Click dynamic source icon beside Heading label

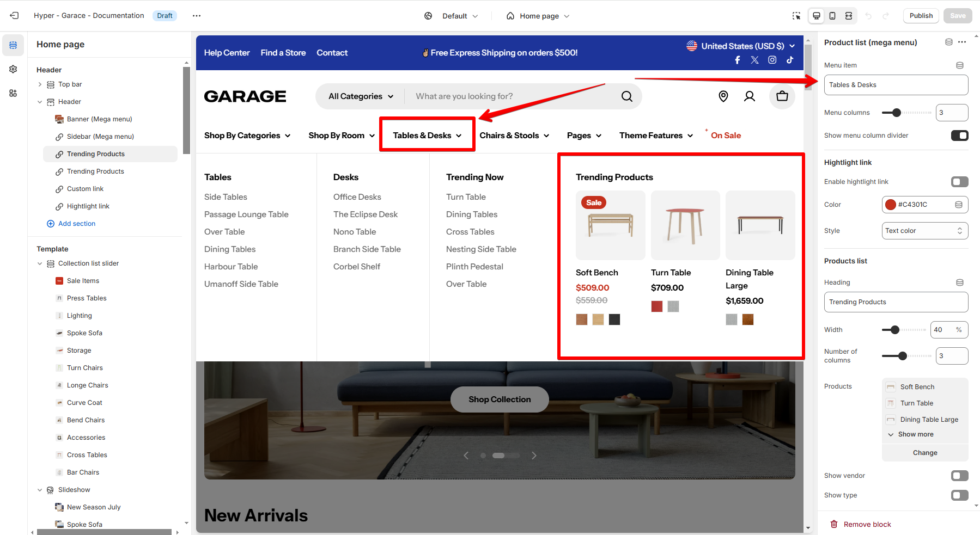tap(960, 282)
